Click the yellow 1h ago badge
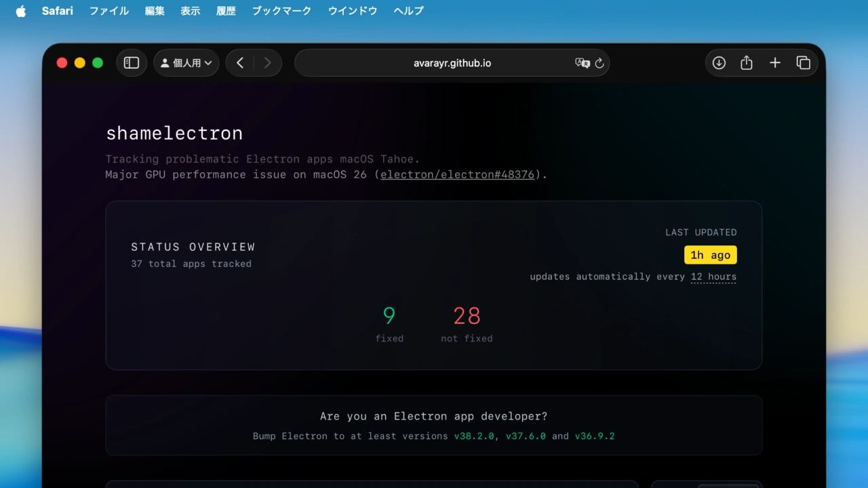The image size is (868, 488). 710,255
